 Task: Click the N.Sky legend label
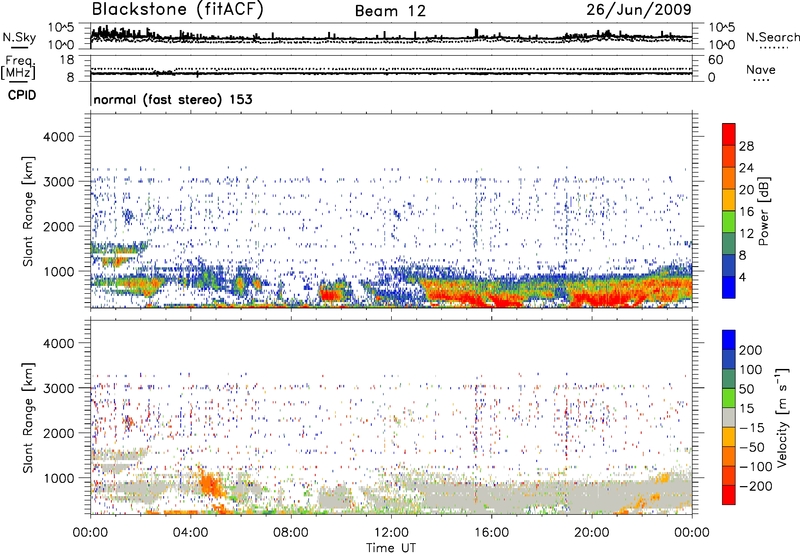click(x=19, y=37)
